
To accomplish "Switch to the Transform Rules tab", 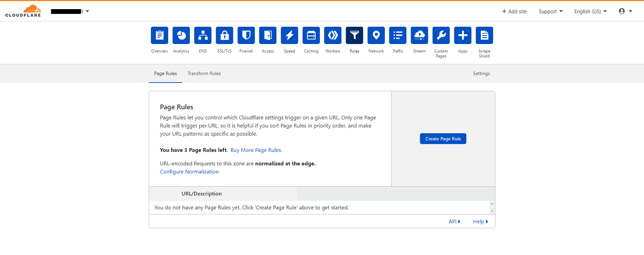I will pyautogui.click(x=204, y=74).
